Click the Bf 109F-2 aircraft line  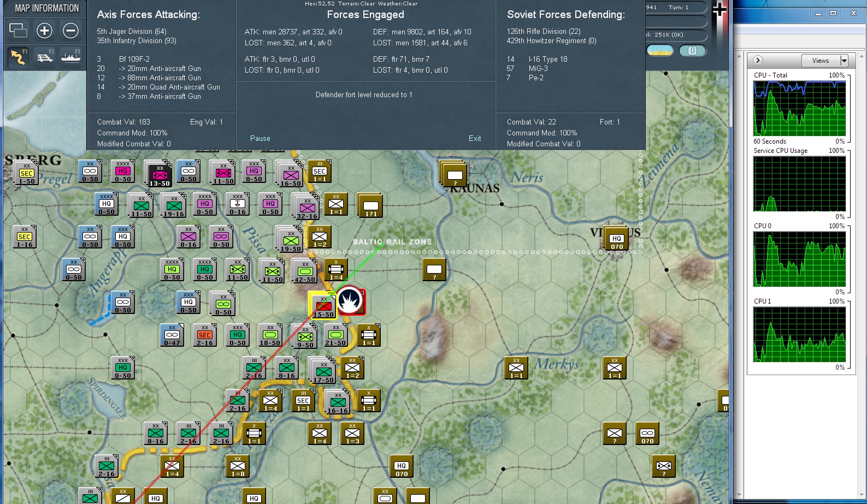click(x=134, y=59)
